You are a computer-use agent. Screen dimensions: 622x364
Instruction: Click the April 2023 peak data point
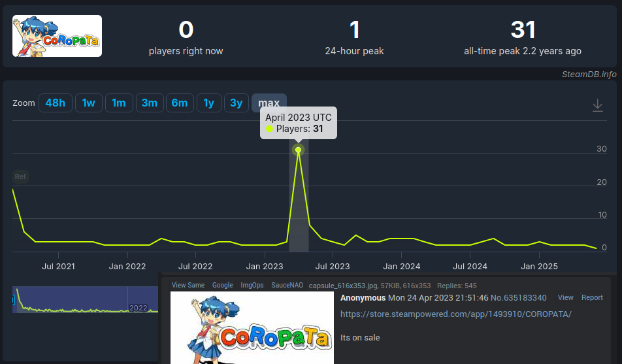pyautogui.click(x=299, y=150)
